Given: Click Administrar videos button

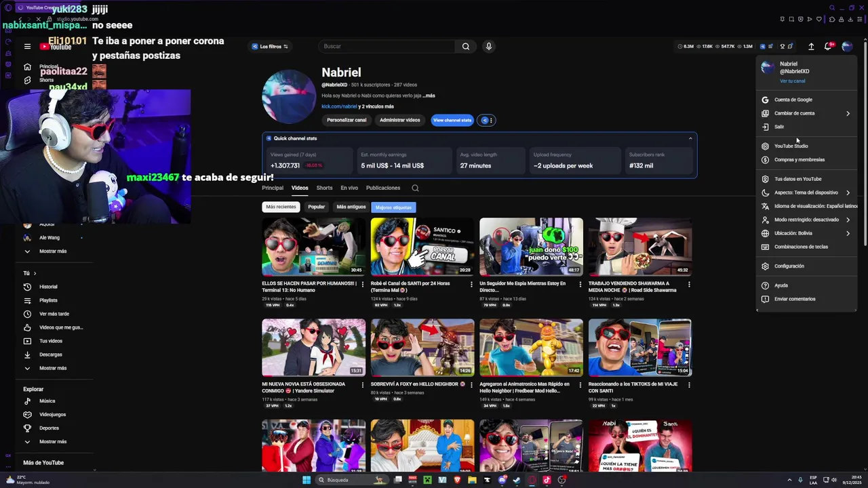Looking at the screenshot, I should (x=400, y=120).
